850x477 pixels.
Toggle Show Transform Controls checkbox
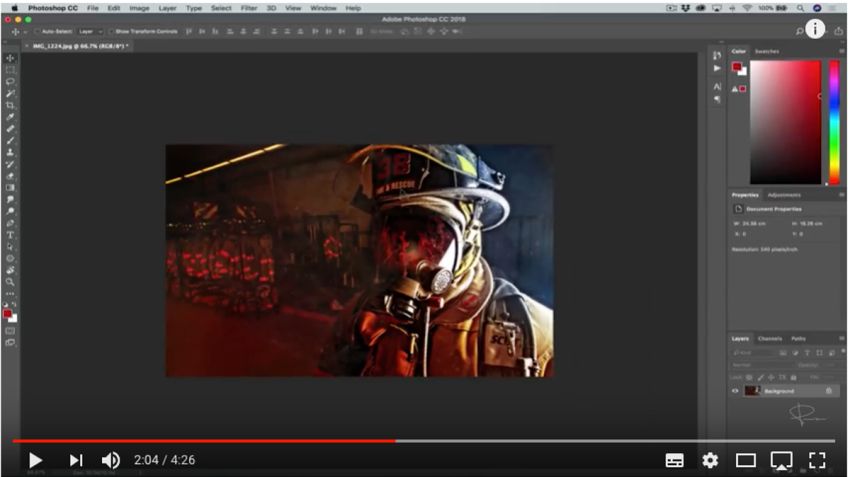111,31
